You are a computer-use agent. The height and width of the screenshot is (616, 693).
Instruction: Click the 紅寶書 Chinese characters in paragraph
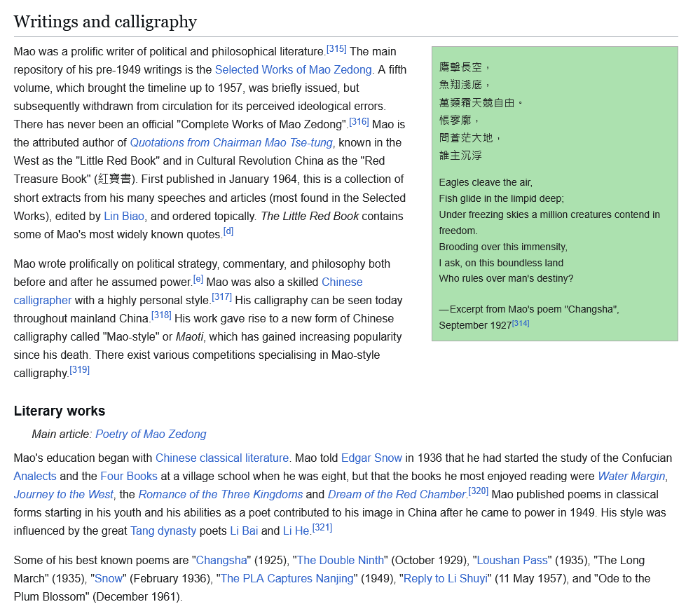pos(114,179)
